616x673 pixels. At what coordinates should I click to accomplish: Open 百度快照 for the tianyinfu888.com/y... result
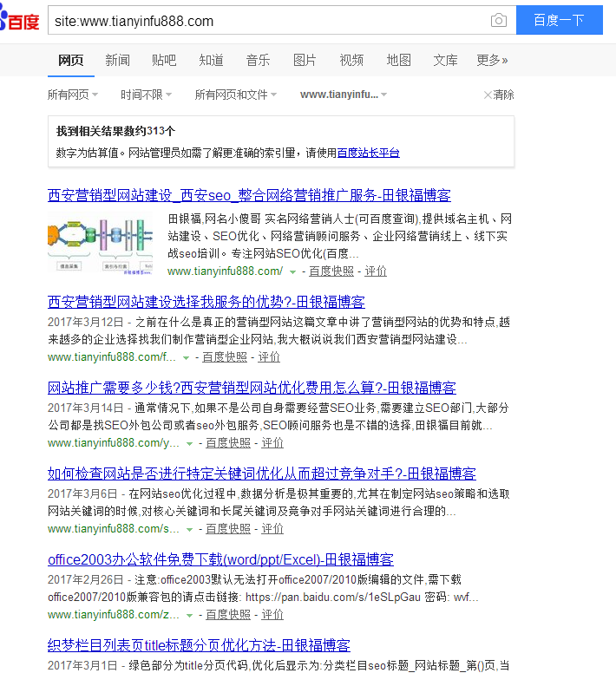228,443
